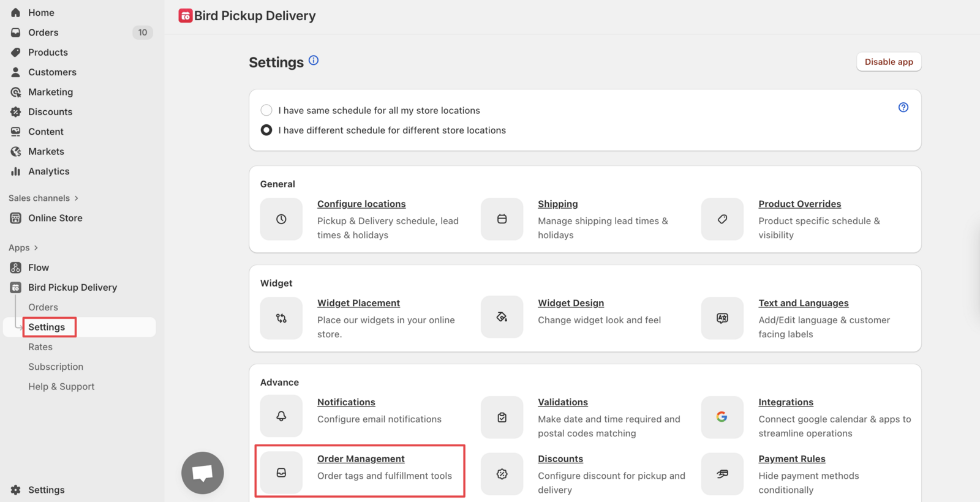Image resolution: width=980 pixels, height=502 pixels.
Task: Click the Google Integrations icon tile
Action: [x=722, y=418]
